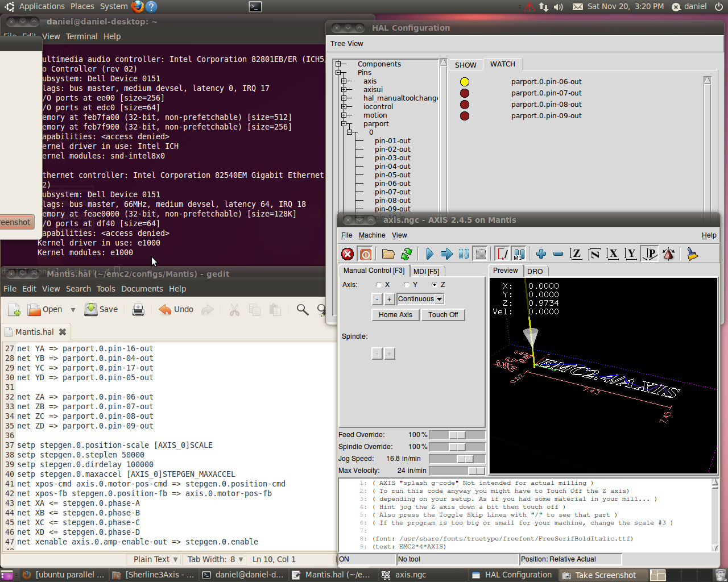Stop program execution in AXIS toolbar

tap(481, 254)
